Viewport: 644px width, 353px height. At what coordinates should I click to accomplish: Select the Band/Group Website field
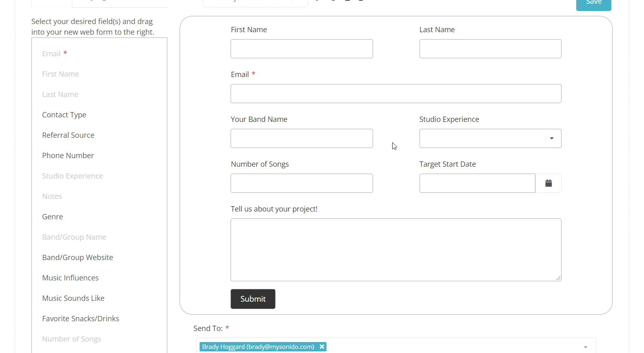(x=78, y=258)
